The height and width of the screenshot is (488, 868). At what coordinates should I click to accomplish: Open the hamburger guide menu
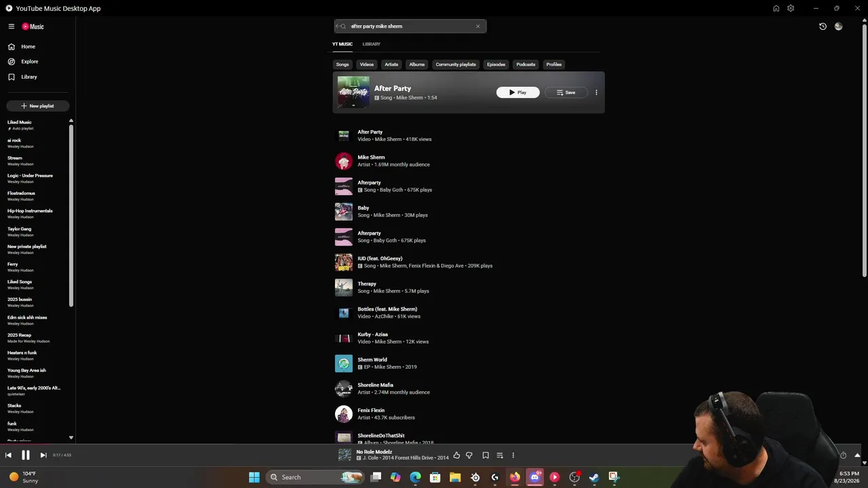12,26
